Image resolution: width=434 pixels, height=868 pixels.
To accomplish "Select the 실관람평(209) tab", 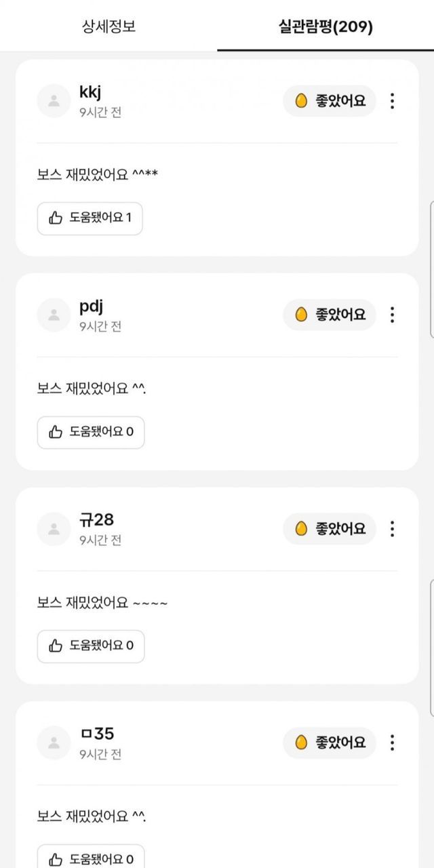I will [325, 27].
